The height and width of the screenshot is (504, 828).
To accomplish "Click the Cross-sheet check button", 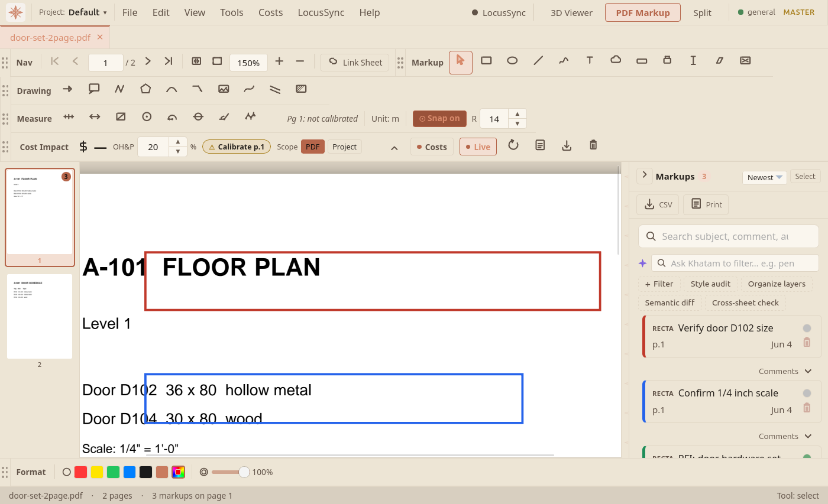I will pos(745,303).
